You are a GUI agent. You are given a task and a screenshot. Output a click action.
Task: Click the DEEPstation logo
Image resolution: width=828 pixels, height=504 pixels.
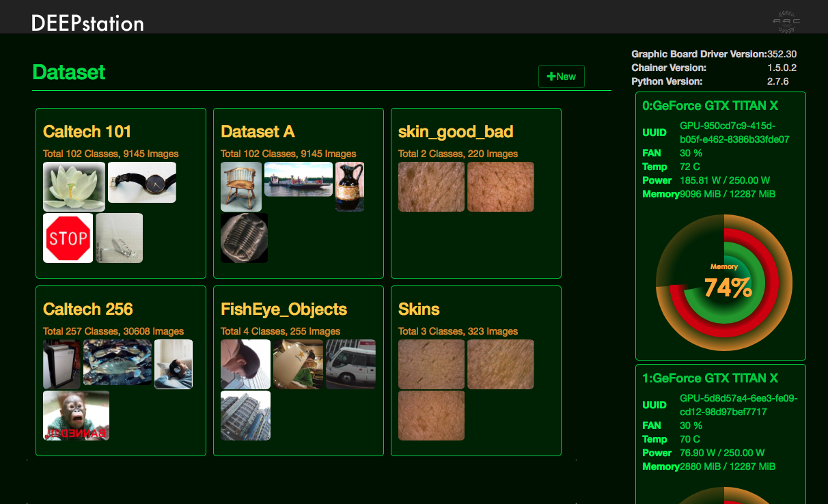click(x=88, y=23)
